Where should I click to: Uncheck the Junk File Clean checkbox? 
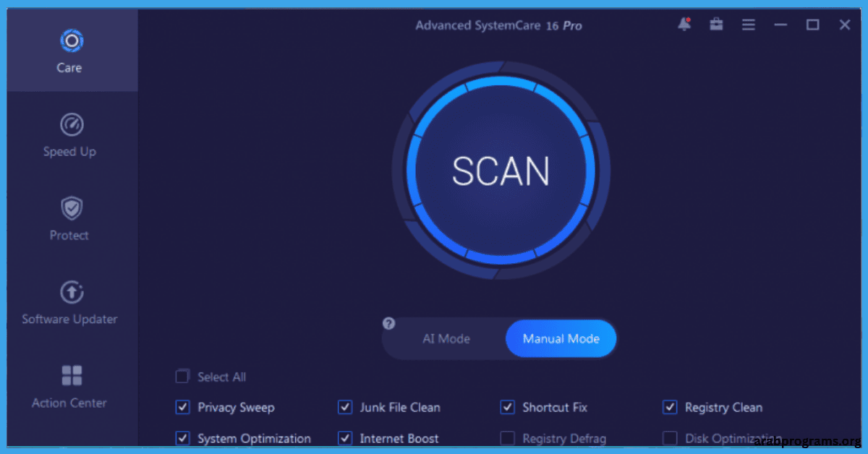point(345,408)
